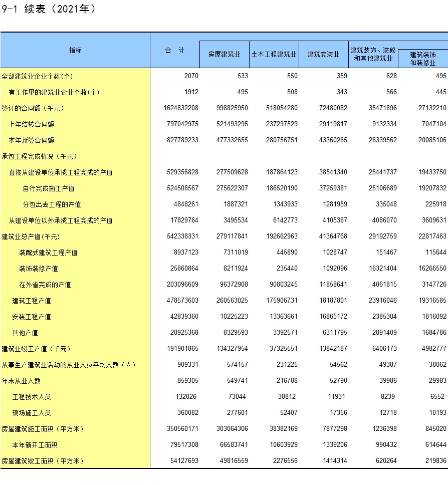Select the 建筑装饰、装修和其他建筑业 header
448x485 pixels.
(x=373, y=54)
